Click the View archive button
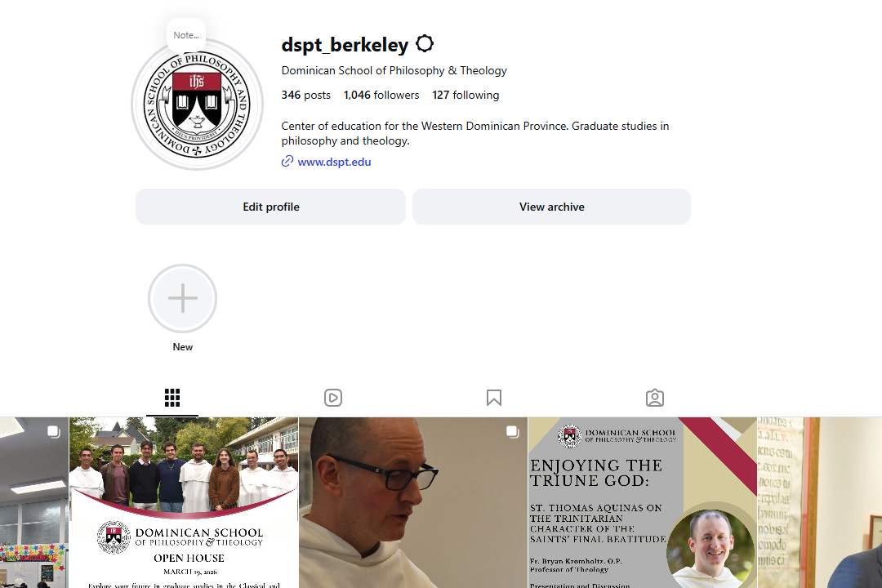Image resolution: width=882 pixels, height=588 pixels. pos(551,207)
